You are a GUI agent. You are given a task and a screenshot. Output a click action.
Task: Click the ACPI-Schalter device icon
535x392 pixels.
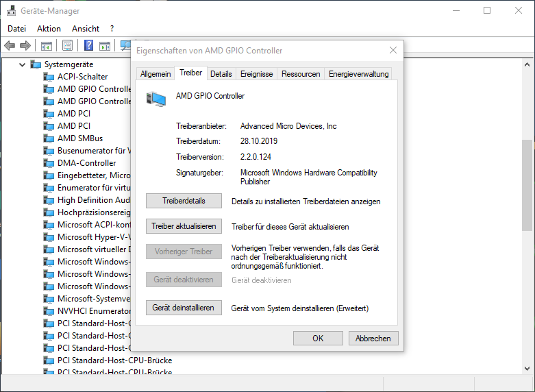coord(49,77)
